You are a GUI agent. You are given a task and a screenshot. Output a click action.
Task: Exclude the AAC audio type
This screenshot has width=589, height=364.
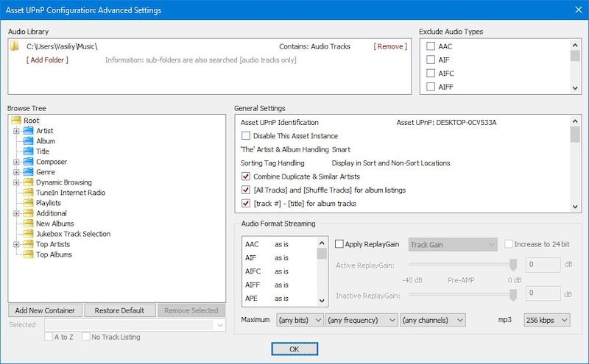pyautogui.click(x=431, y=46)
